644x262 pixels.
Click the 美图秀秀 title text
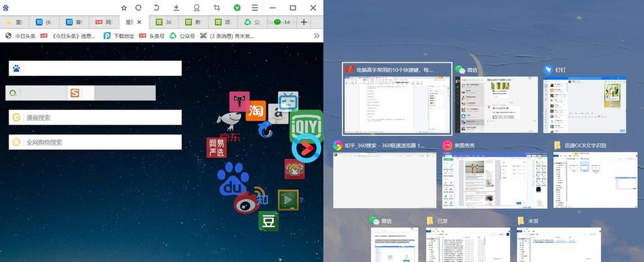[x=464, y=145]
